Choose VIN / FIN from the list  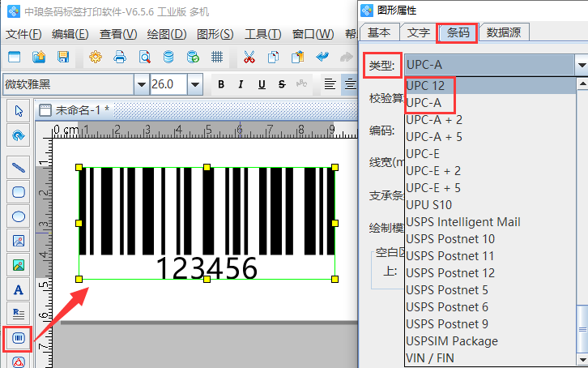coord(491,358)
